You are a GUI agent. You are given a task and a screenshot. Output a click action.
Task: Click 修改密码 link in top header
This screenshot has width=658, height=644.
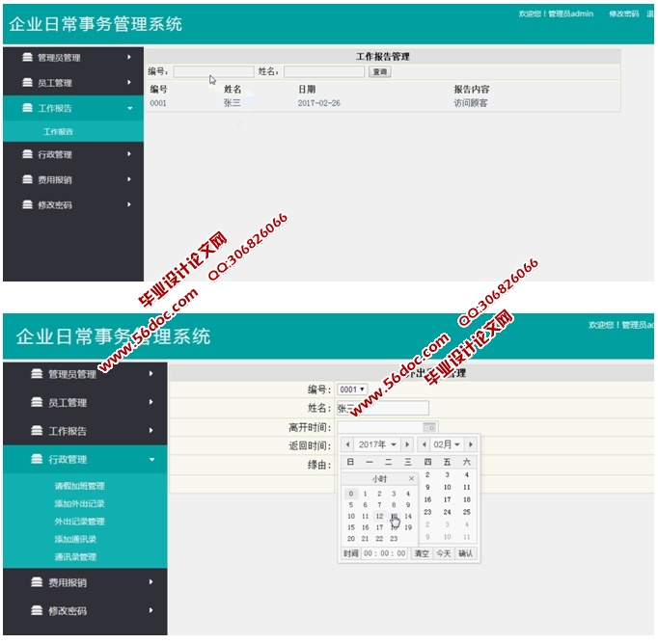(623, 14)
